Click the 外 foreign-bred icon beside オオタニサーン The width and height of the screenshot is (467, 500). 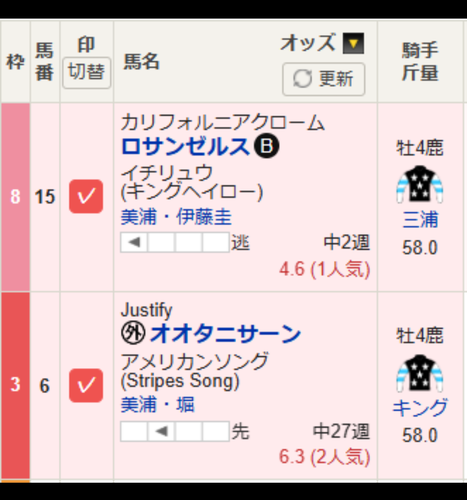pyautogui.click(x=133, y=334)
